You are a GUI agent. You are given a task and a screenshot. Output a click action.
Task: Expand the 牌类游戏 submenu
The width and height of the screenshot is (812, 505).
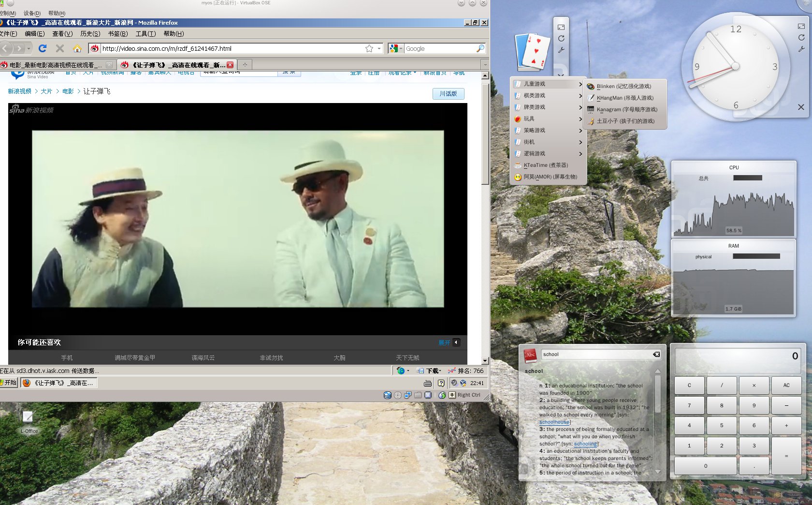pyautogui.click(x=548, y=107)
